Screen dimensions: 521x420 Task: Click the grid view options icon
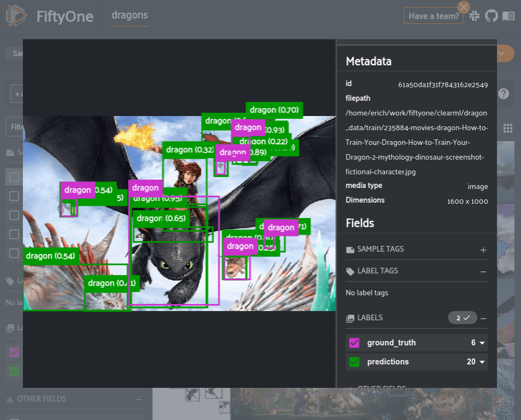(x=508, y=128)
